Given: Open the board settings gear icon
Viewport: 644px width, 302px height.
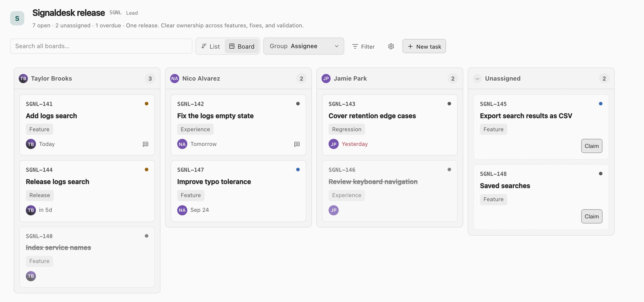Looking at the screenshot, I should 391,46.
